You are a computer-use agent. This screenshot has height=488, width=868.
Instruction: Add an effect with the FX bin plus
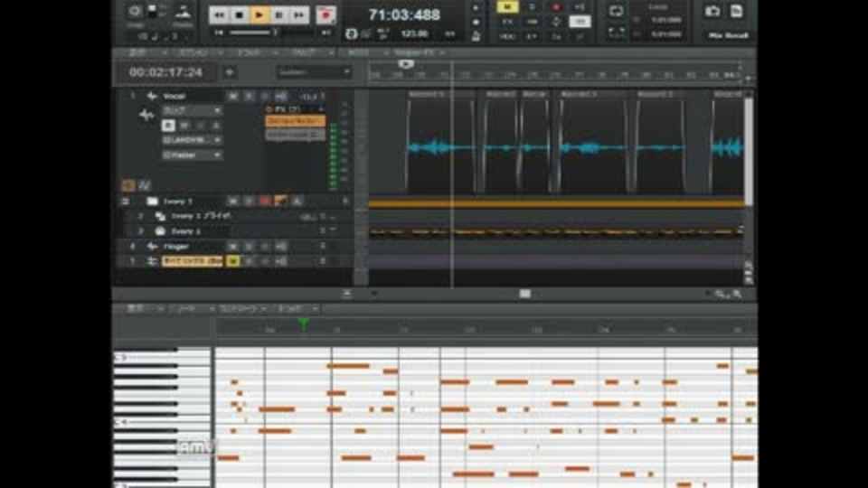pyautogui.click(x=321, y=109)
